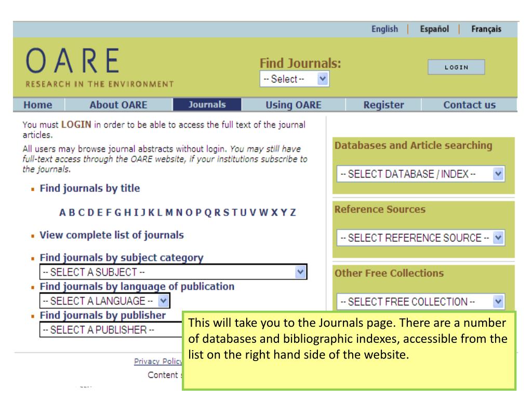The width and height of the screenshot is (532, 399).
Task: Open the SELECT REFERENCE SOURCE dropdown
Action: (x=421, y=238)
